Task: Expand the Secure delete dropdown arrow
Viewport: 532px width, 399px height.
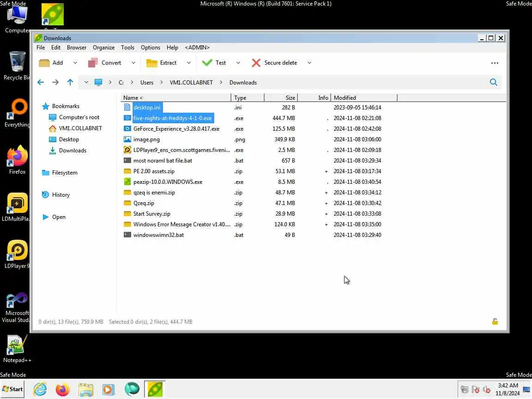Action: point(309,63)
